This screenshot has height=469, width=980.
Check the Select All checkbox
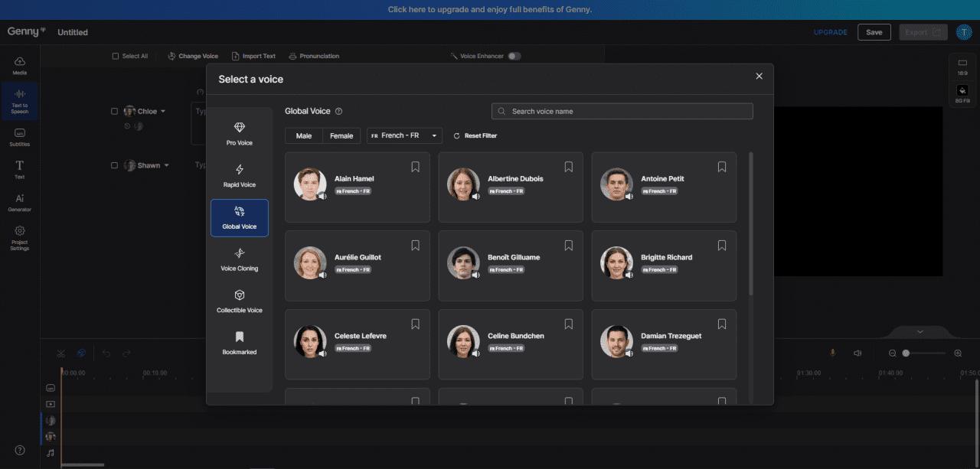pyautogui.click(x=115, y=56)
